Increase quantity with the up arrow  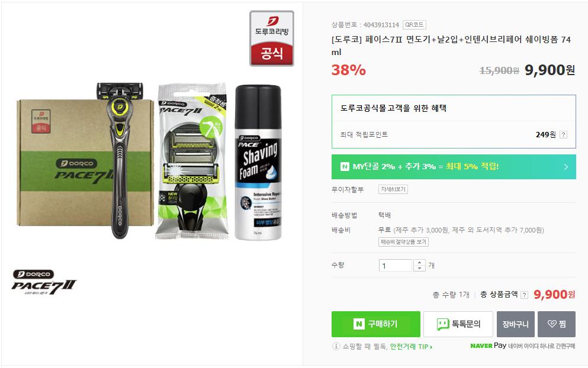pos(419,262)
